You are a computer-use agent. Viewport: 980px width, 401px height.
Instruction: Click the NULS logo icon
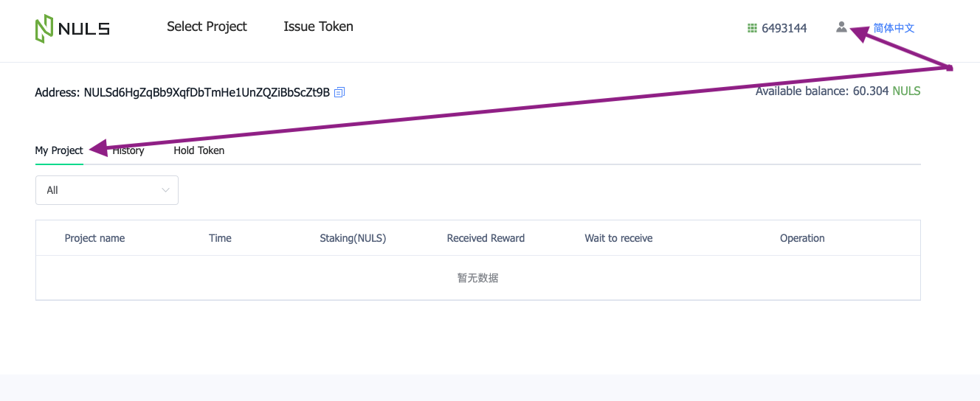pyautogui.click(x=44, y=29)
